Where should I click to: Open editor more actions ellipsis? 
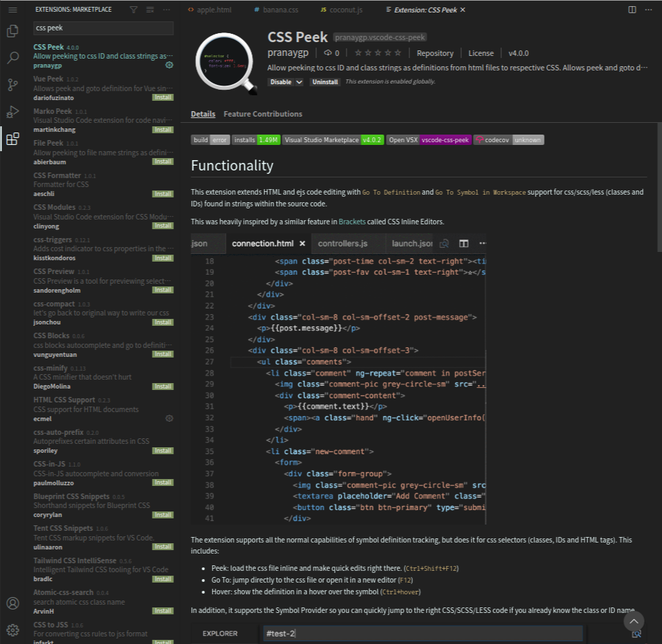648,10
